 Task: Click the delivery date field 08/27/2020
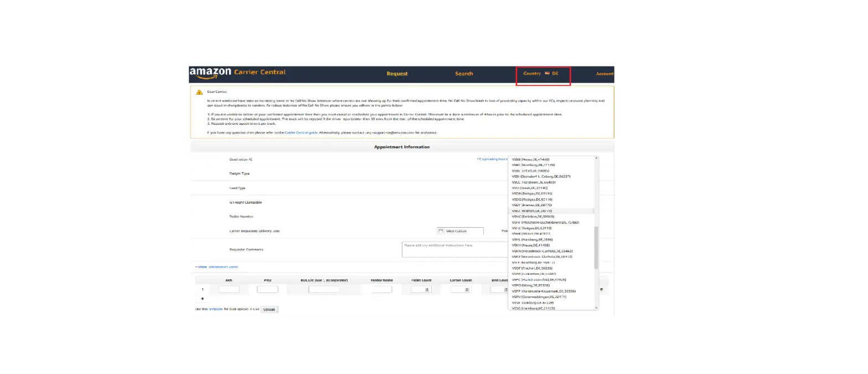pos(464,231)
